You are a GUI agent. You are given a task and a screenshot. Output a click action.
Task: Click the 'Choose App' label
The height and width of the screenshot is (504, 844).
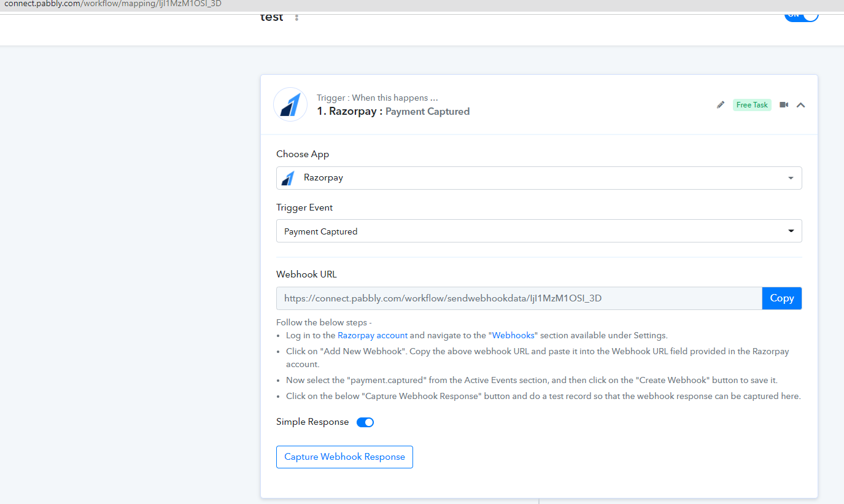pos(303,154)
